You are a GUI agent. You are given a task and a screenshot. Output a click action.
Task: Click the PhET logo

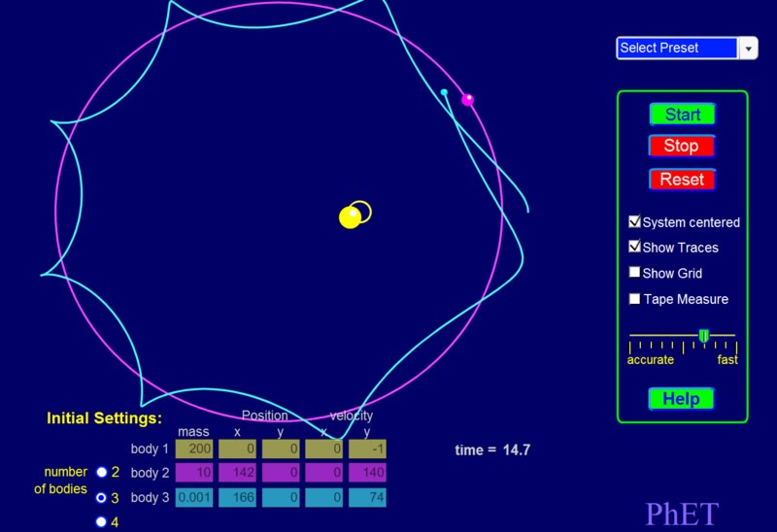tap(682, 514)
